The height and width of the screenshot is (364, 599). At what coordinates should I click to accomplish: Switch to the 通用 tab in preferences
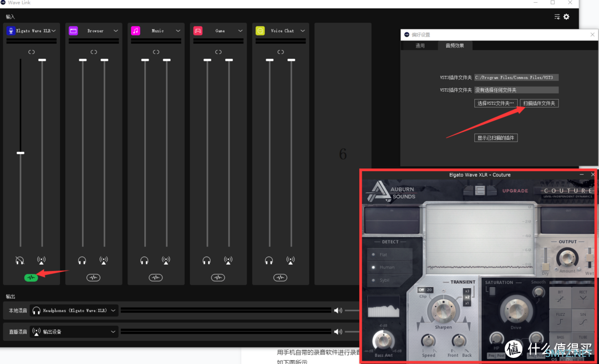[x=420, y=46]
